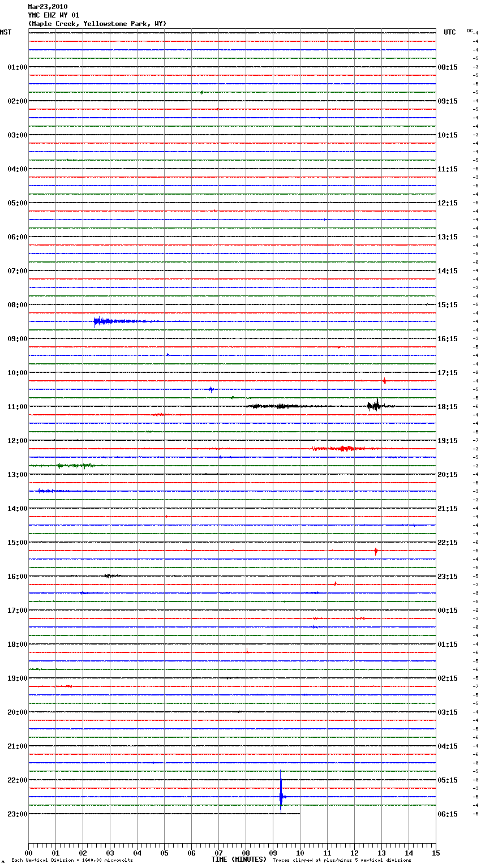Click the red spike on 18:15 trace
Viewport: 481px width, 868px height.
pos(247,651)
